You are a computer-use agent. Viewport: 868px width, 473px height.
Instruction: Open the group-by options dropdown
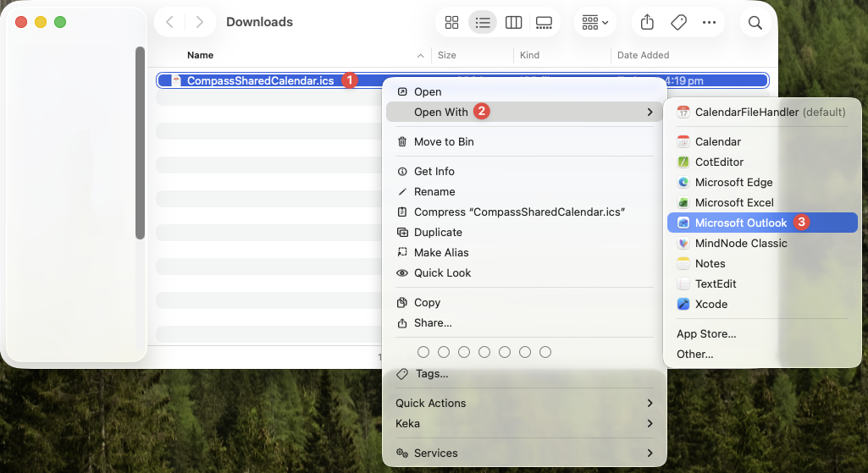pos(595,22)
